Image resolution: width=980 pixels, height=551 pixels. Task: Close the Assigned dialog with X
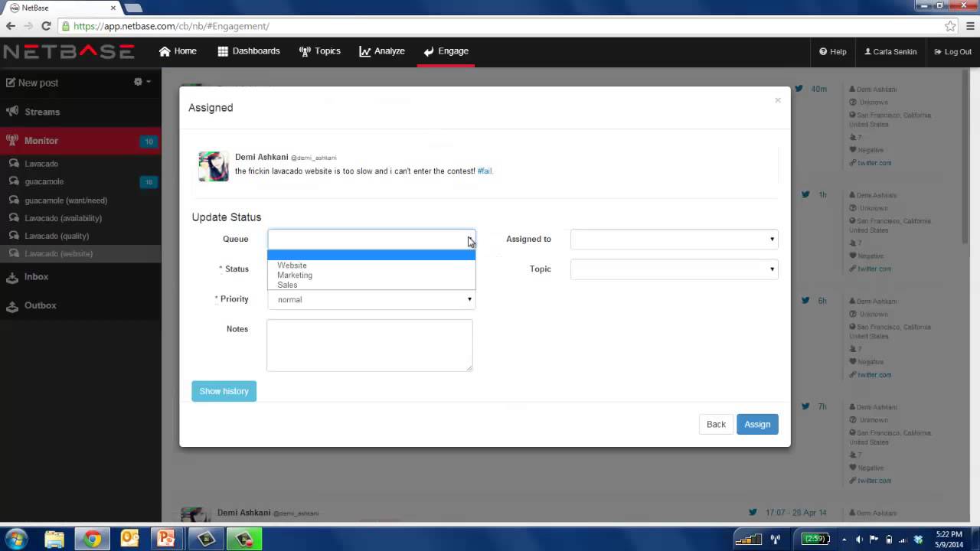point(778,100)
